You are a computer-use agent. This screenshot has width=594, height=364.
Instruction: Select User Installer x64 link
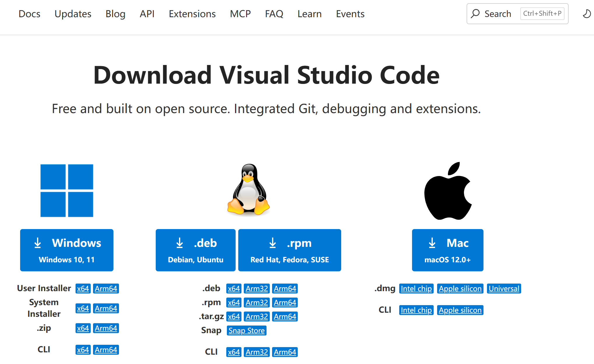[83, 289]
